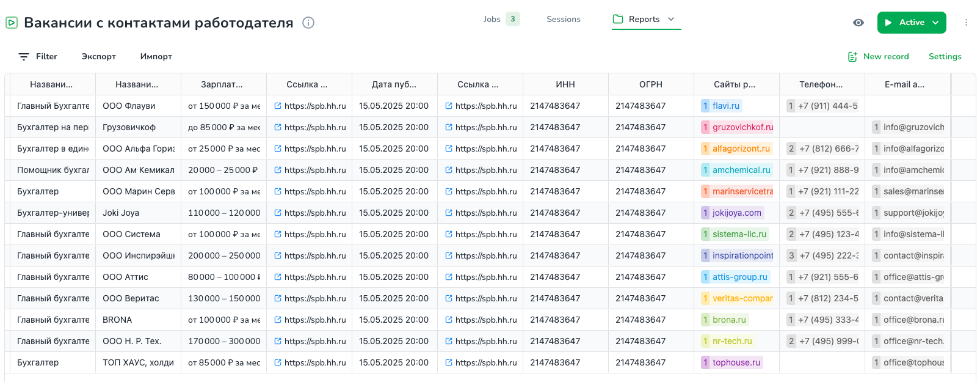Click the New record plus icon
The width and height of the screenshot is (980, 382).
point(852,56)
